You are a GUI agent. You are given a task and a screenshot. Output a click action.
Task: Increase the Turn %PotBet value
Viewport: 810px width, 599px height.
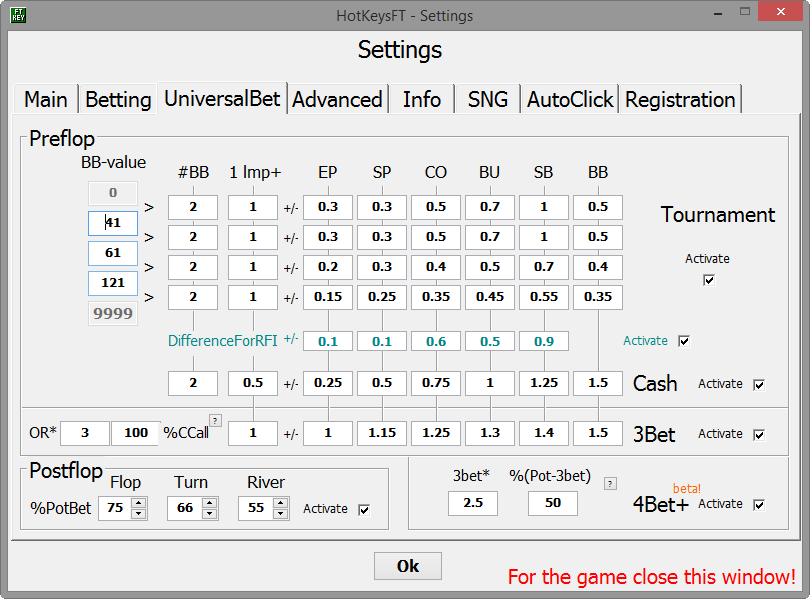pyautogui.click(x=209, y=503)
